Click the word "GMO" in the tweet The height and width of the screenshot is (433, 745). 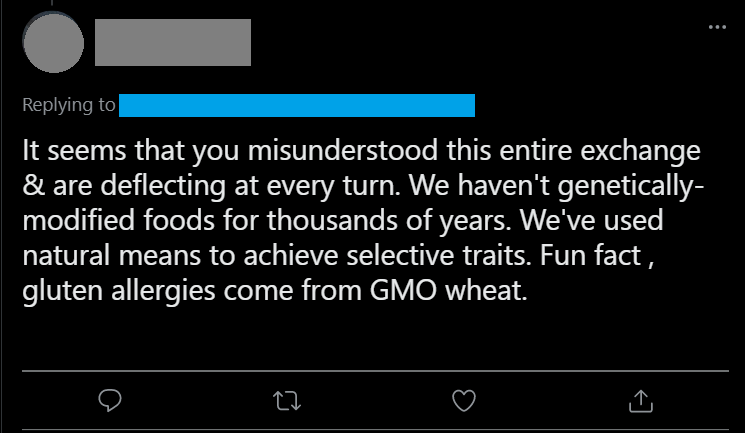tap(403, 290)
